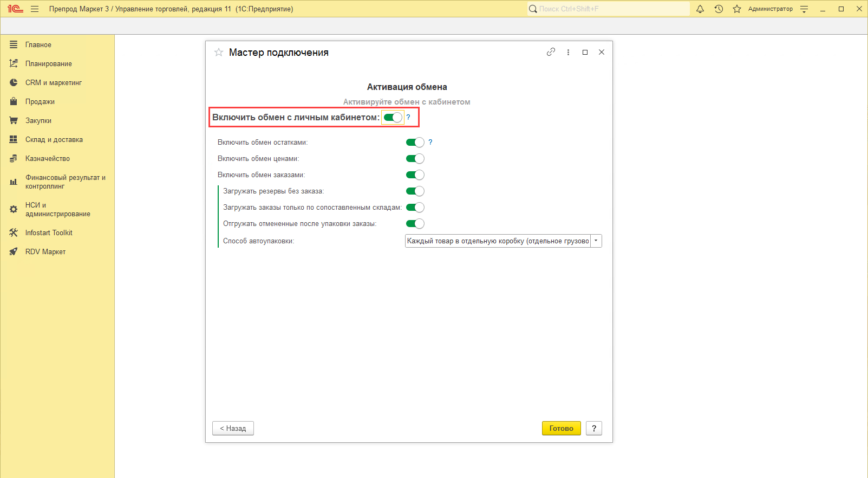
Task: Open the Продажи section
Action: pos(40,102)
